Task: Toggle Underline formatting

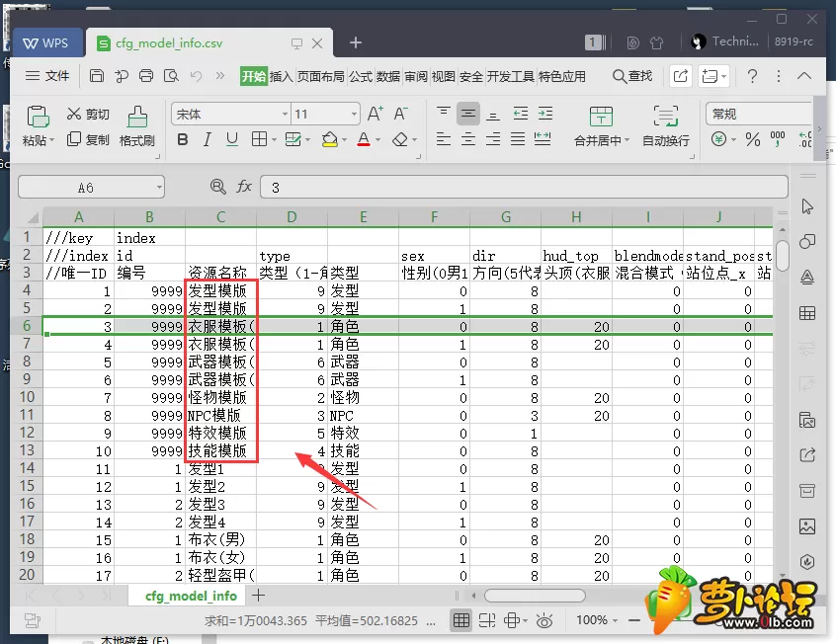Action: click(x=232, y=139)
